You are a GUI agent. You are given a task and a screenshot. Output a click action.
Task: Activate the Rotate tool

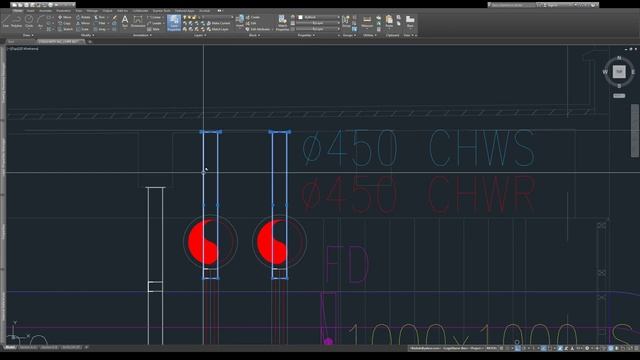tap(83, 18)
